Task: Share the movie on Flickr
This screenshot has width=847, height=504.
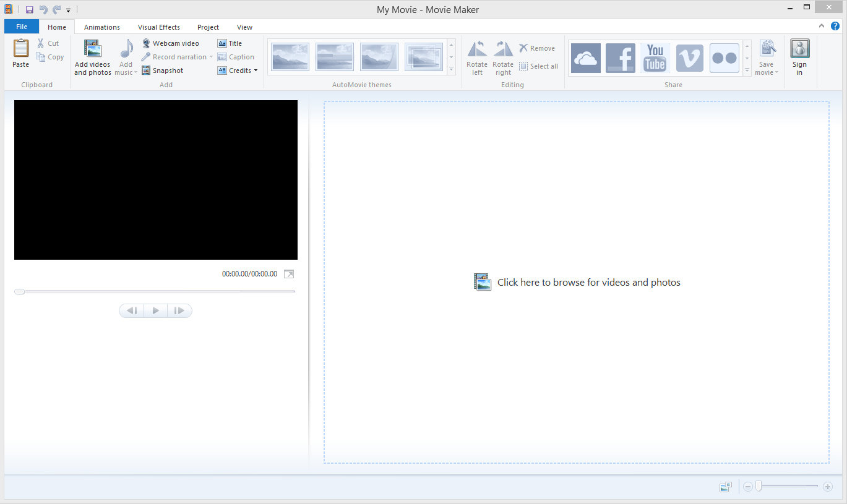Action: click(x=724, y=58)
